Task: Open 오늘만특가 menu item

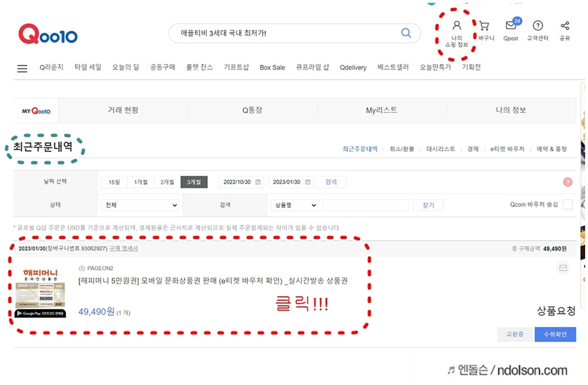Action: point(435,67)
